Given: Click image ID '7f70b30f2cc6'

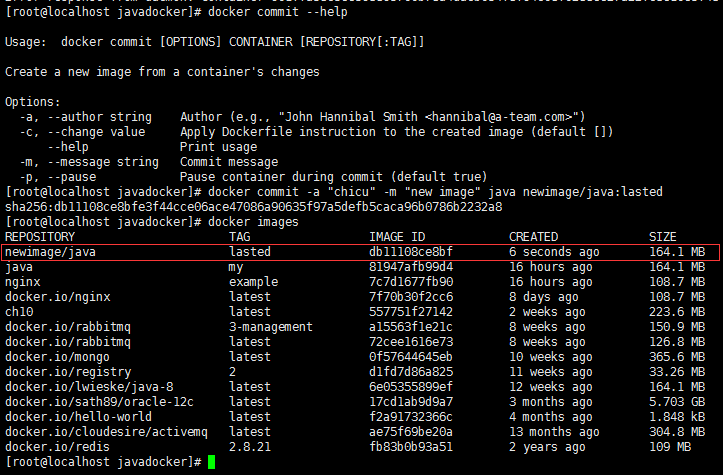Looking at the screenshot, I should (x=411, y=297).
